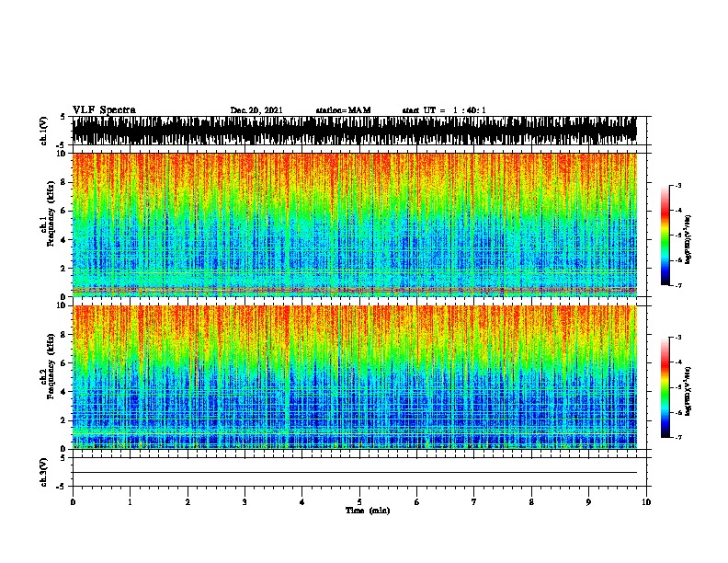
Task: Click the ch.1 spectrogram panel
Action: [x=355, y=224]
